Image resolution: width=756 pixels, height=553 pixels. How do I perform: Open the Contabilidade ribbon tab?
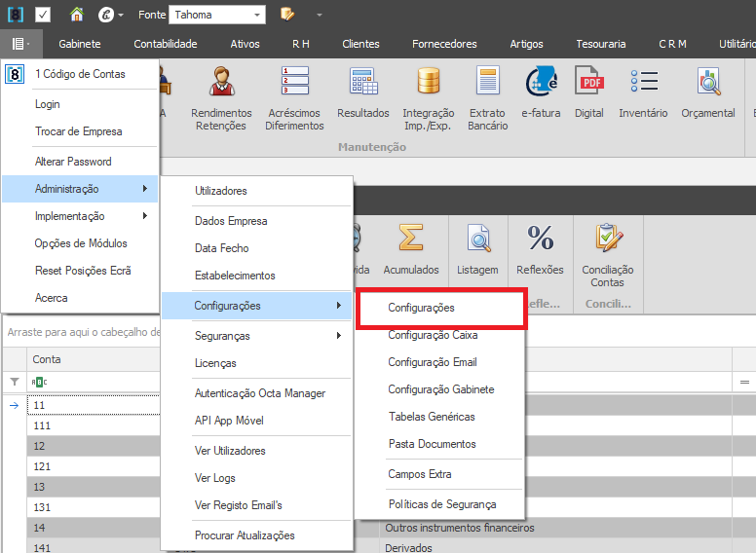[x=166, y=44]
